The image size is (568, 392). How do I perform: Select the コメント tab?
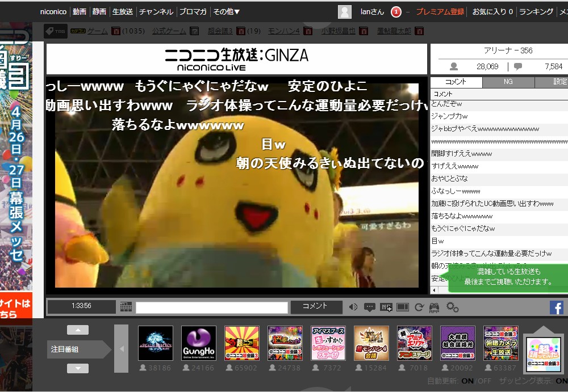pos(456,82)
